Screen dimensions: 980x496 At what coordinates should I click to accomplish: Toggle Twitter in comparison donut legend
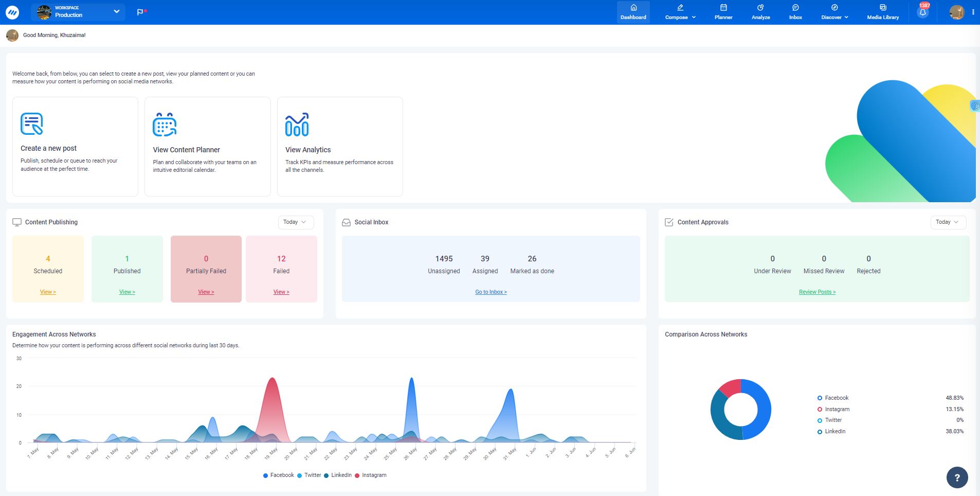pos(829,420)
